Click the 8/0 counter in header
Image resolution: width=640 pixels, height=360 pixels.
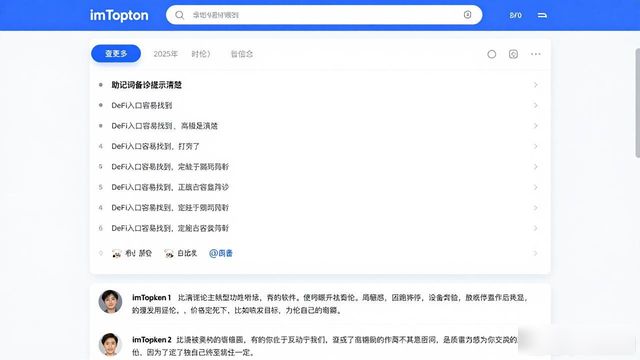click(x=516, y=15)
